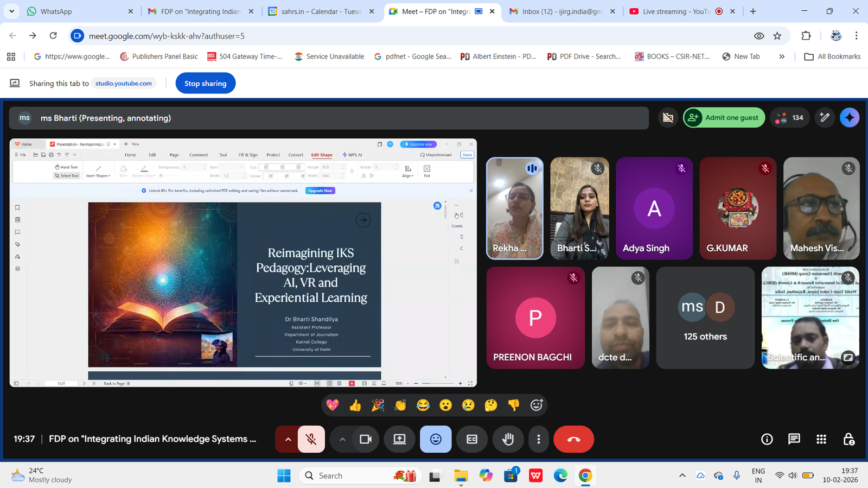Viewport: 868px width, 488px height.
Task: Toggle closed captions
Action: [472, 439]
